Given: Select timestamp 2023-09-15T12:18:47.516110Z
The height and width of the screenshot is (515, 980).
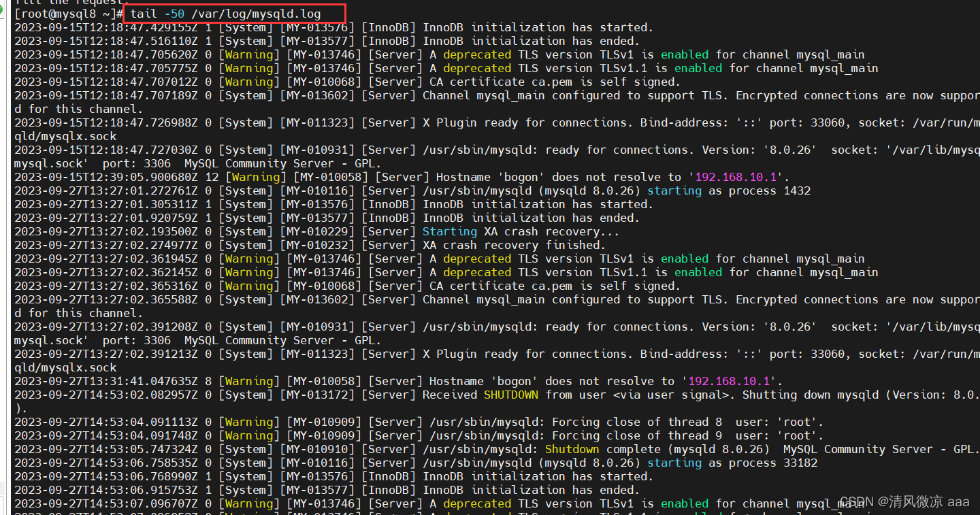Looking at the screenshot, I should pos(106,41).
